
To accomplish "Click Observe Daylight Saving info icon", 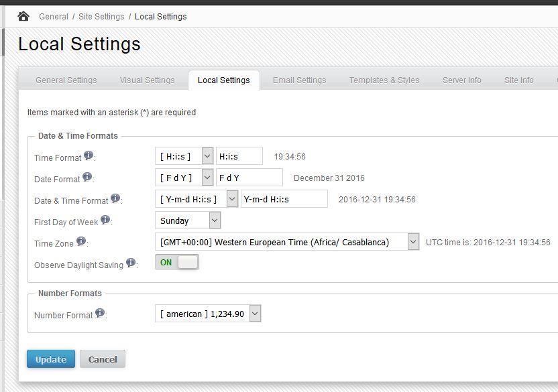I will pyautogui.click(x=131, y=263).
